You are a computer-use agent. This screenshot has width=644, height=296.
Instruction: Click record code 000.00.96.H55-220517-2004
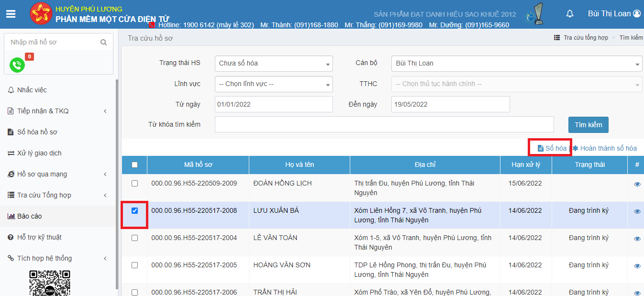pos(194,238)
